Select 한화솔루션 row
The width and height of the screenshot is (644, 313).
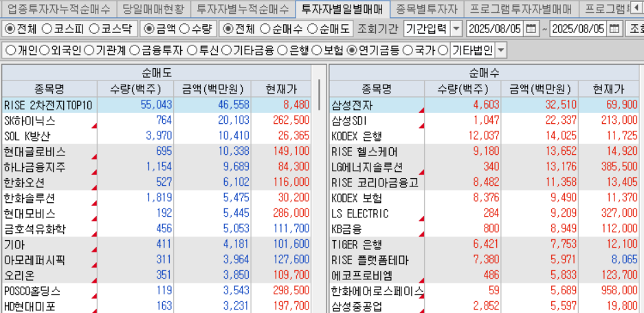157,198
